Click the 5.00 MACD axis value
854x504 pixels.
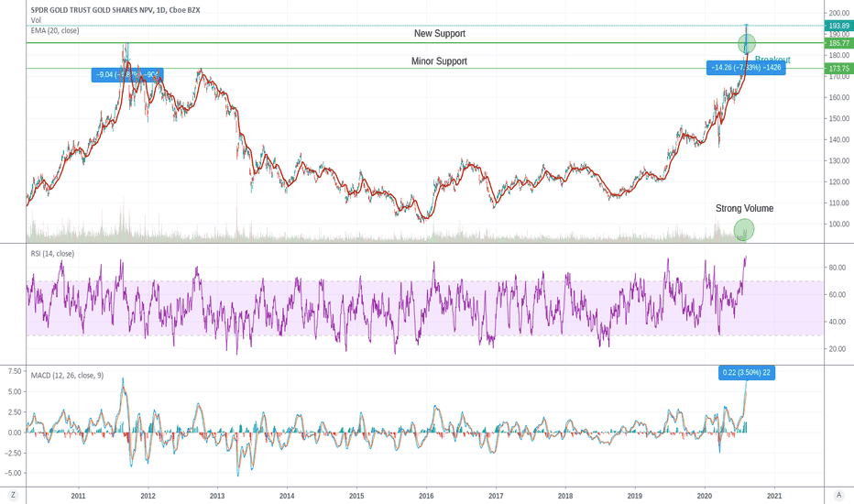coord(15,392)
